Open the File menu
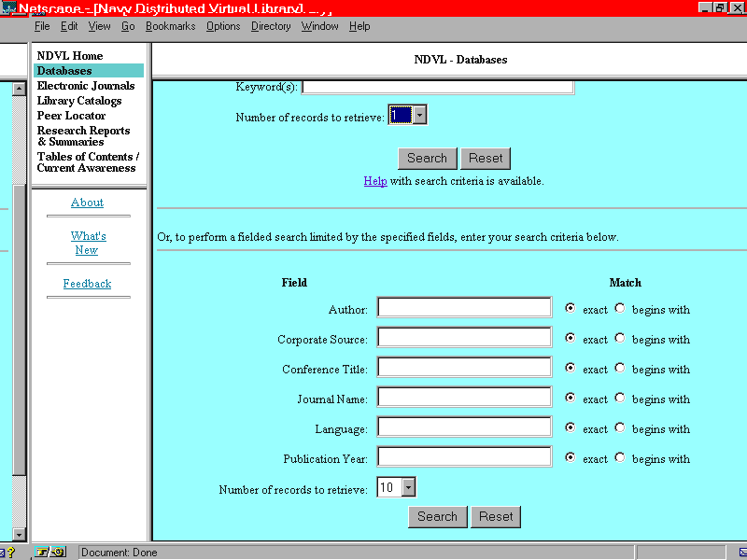This screenshot has width=747, height=560. 42,26
